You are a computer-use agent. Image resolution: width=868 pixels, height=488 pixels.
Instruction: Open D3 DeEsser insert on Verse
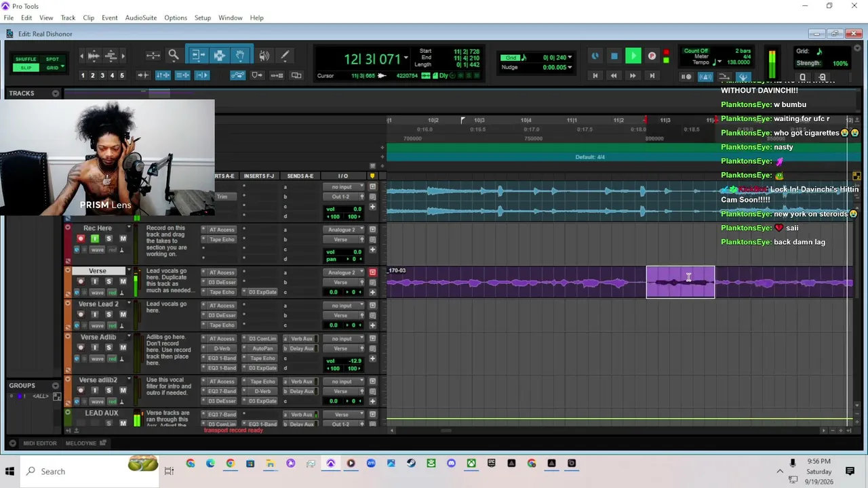pos(221,282)
